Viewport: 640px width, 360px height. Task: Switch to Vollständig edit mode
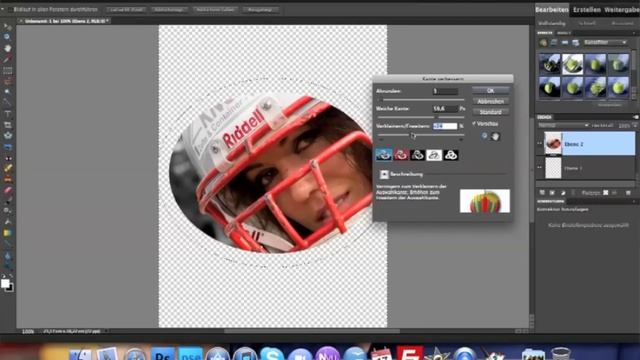point(551,24)
